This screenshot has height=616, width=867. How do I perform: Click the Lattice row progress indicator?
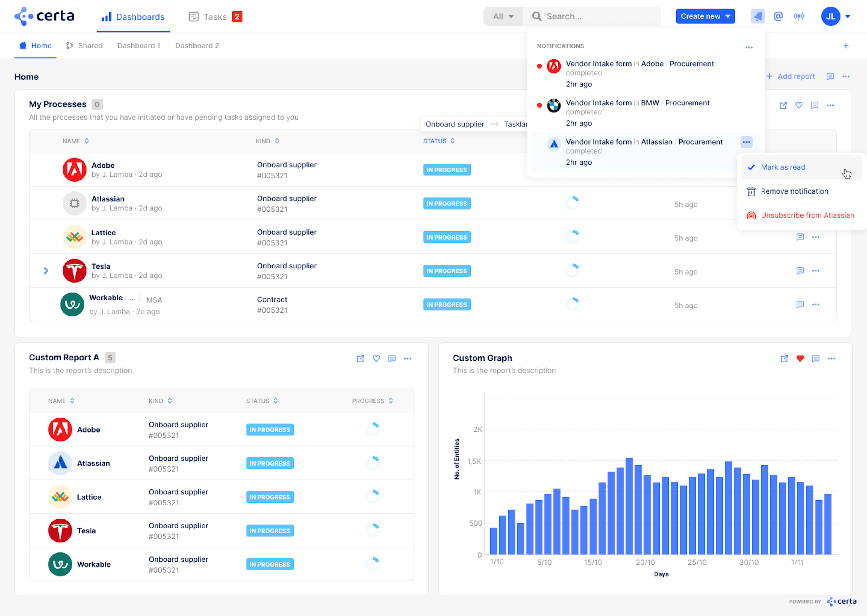[572, 238]
